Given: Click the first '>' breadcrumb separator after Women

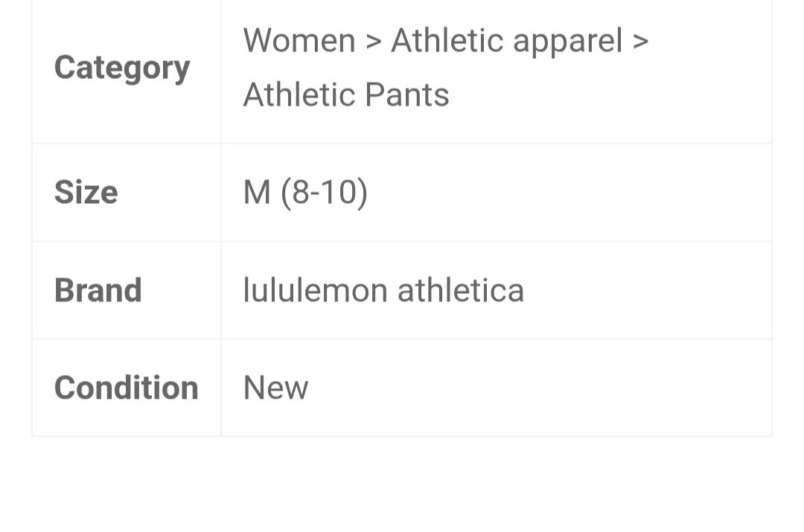Looking at the screenshot, I should coord(373,42).
